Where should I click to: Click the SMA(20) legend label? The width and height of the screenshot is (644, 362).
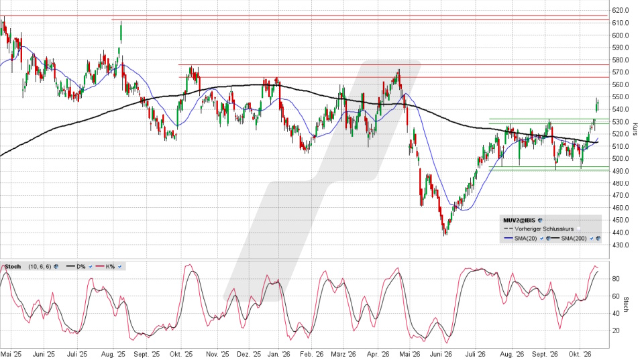(x=526, y=239)
